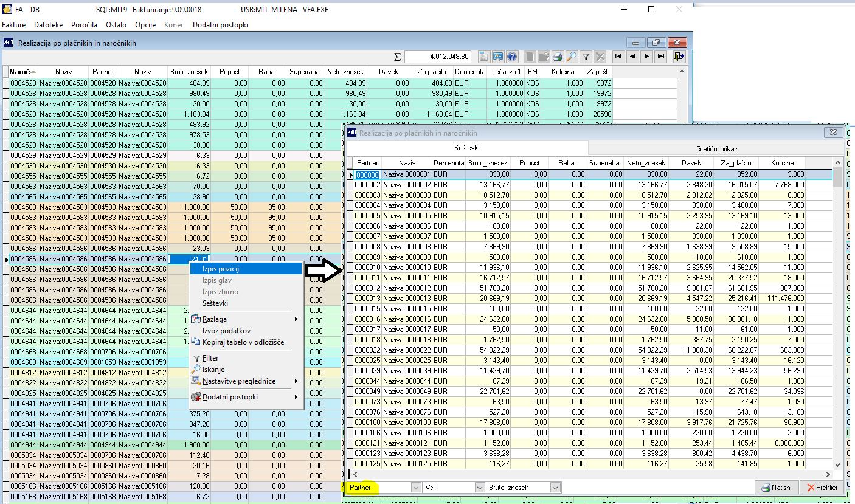Screen dimensions: 855x504
Task: Jump to last record arrow button
Action: coord(660,57)
